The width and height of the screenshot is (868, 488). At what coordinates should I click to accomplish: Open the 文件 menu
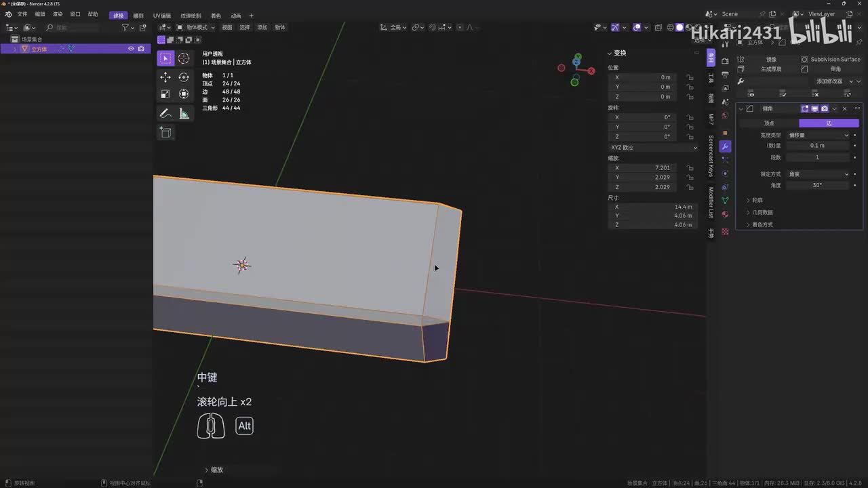(22, 14)
